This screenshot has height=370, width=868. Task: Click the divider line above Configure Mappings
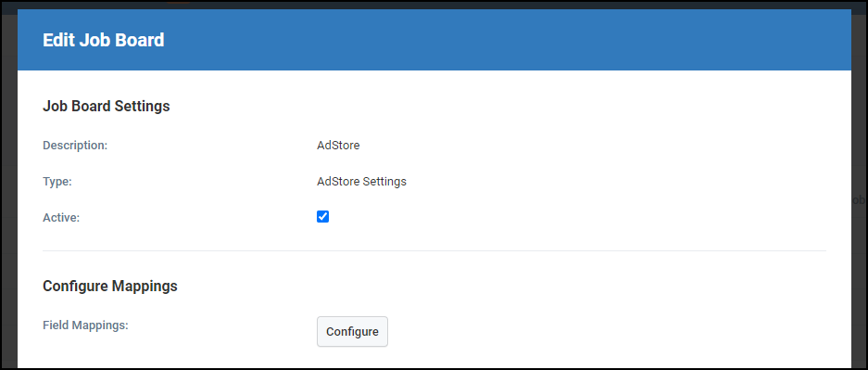click(x=434, y=251)
